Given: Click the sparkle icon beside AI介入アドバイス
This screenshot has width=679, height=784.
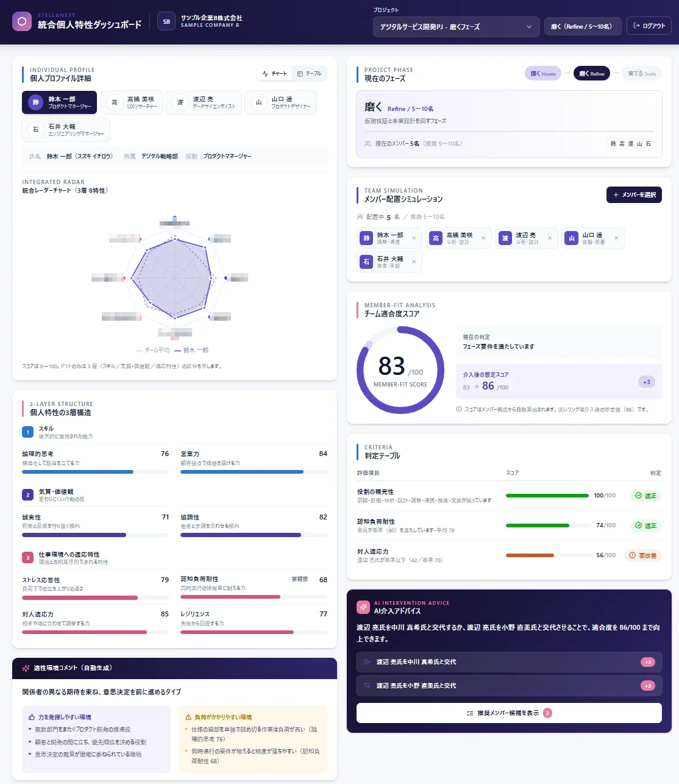Looking at the screenshot, I should point(363,607).
